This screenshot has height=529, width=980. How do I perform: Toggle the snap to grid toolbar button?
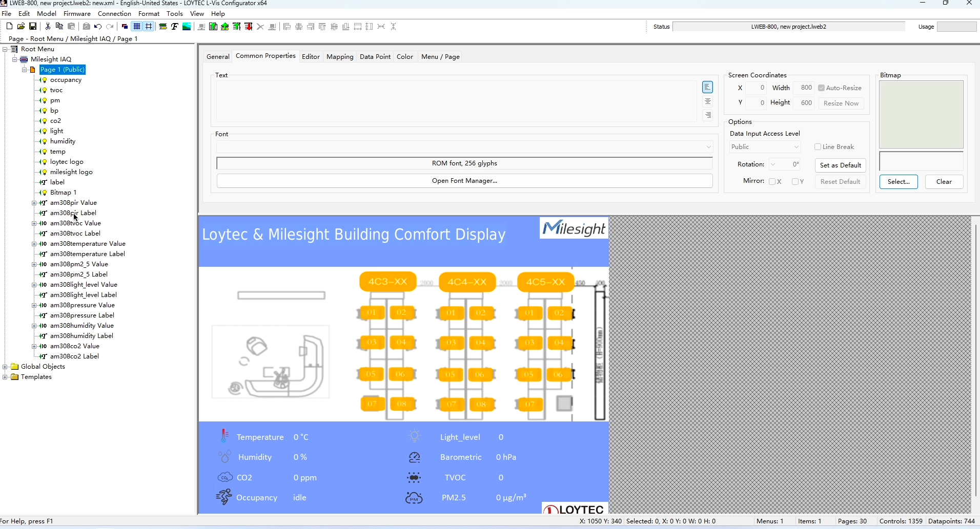(x=149, y=27)
